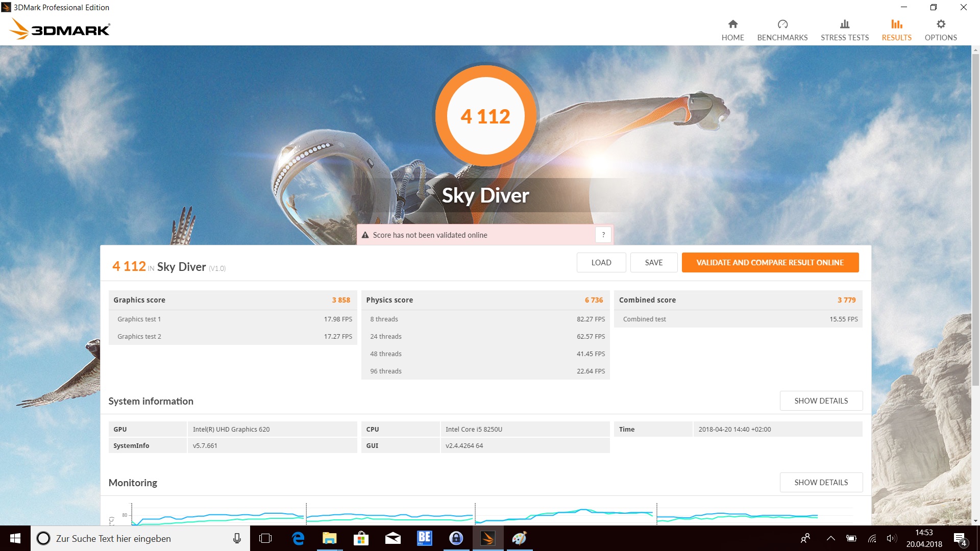Show details for System information
Image resolution: width=980 pixels, height=551 pixels.
pos(821,401)
